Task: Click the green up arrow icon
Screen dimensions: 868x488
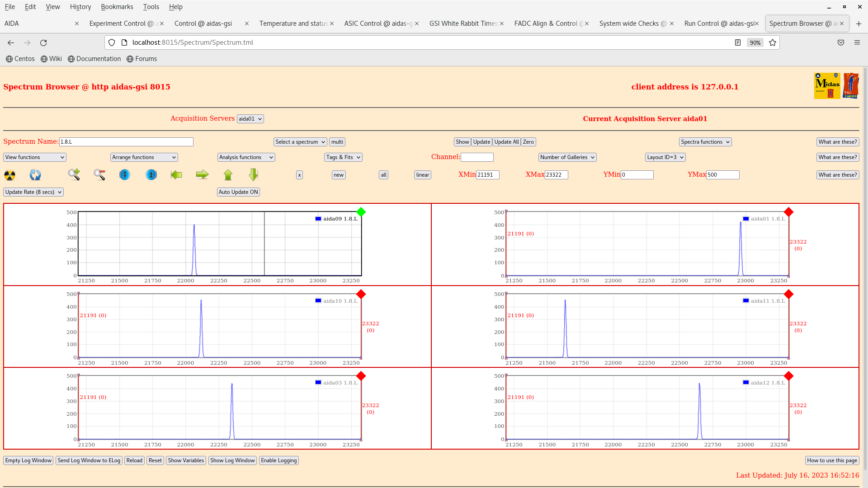Action: point(228,174)
